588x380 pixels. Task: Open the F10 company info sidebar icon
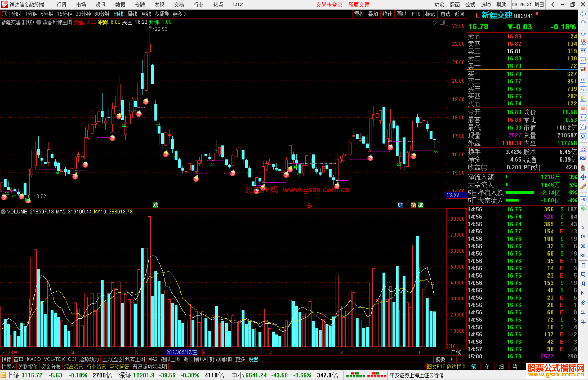coord(583,89)
